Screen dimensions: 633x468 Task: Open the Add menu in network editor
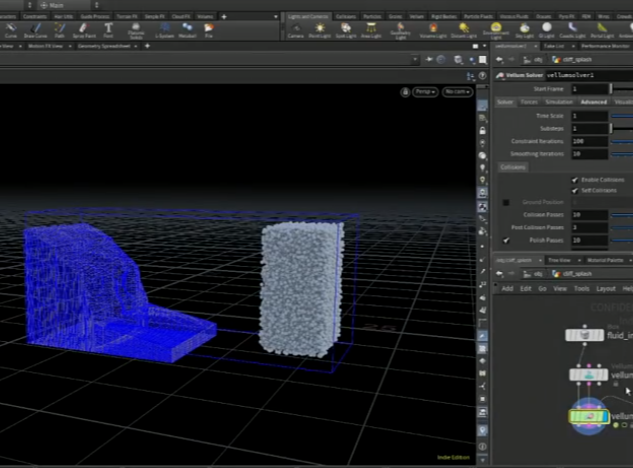507,289
